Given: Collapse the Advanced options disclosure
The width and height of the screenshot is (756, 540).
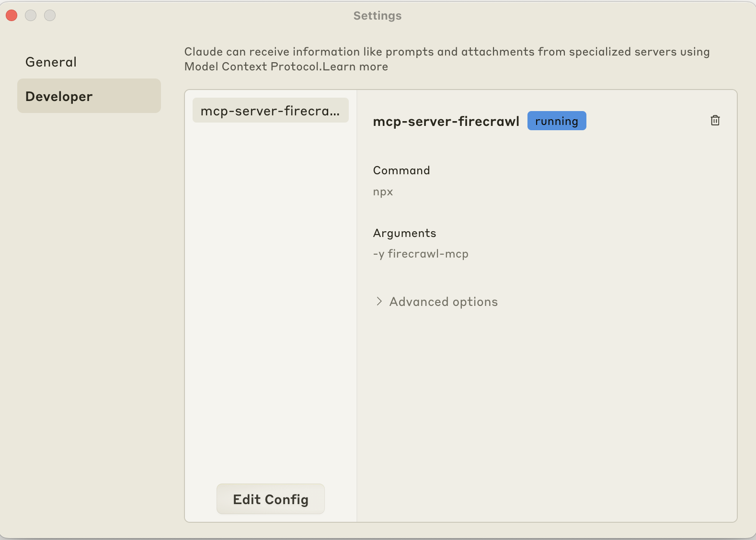Looking at the screenshot, I should pyautogui.click(x=443, y=302).
